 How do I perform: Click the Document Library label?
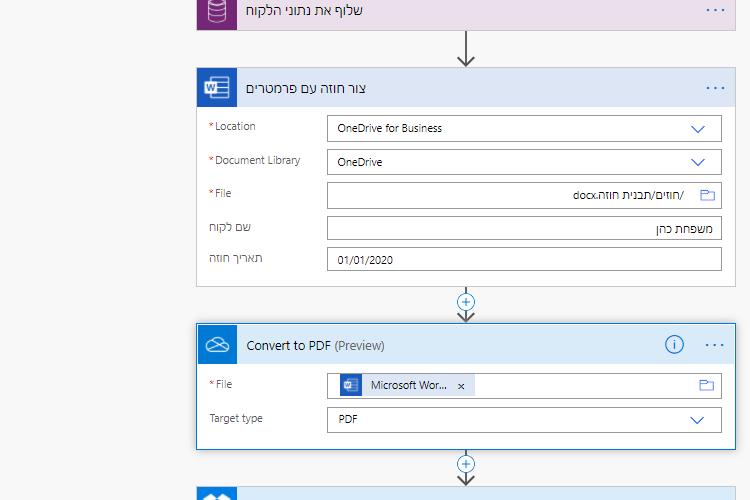[x=257, y=160]
